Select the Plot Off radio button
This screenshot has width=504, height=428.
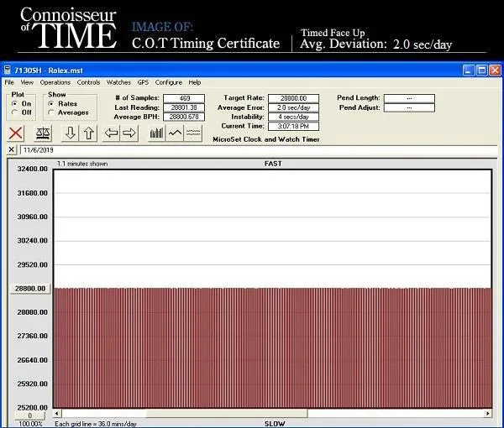[14, 112]
